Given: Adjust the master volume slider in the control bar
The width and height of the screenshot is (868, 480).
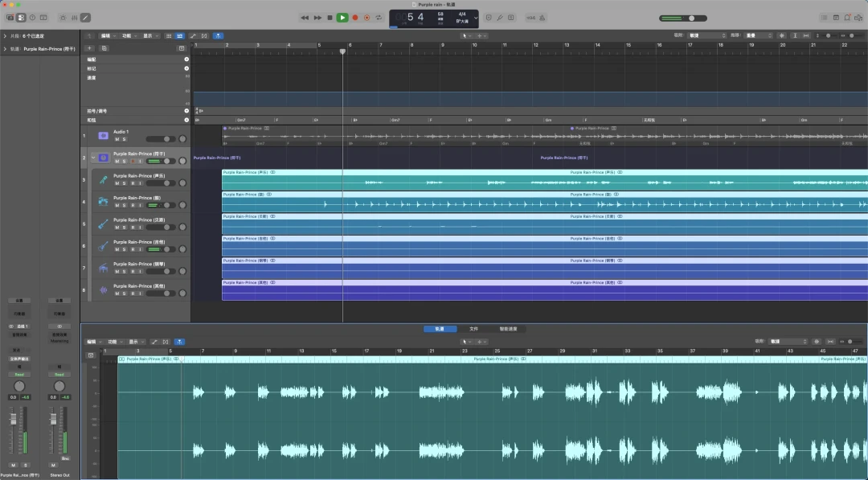Looking at the screenshot, I should point(683,18).
